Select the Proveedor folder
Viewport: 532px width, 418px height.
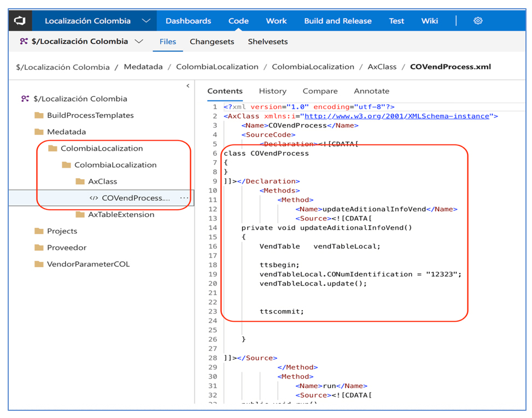(x=67, y=248)
